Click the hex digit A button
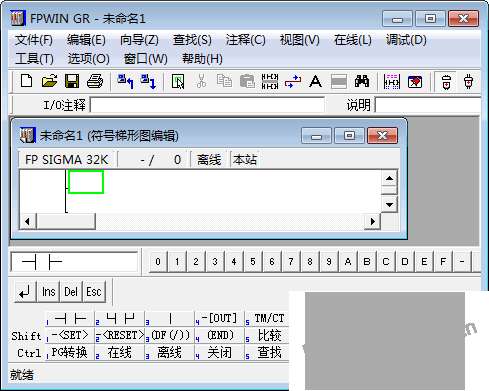Viewport: 489px width, 391px height. click(x=348, y=262)
